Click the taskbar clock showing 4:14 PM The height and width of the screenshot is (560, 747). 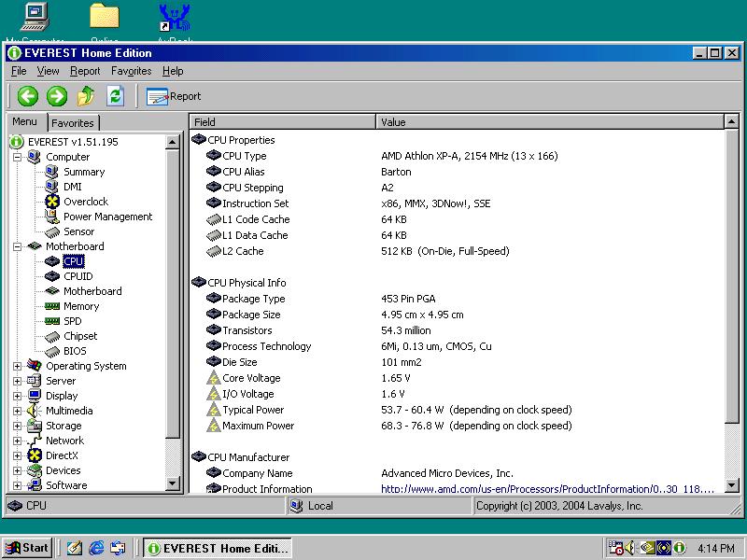click(x=715, y=549)
